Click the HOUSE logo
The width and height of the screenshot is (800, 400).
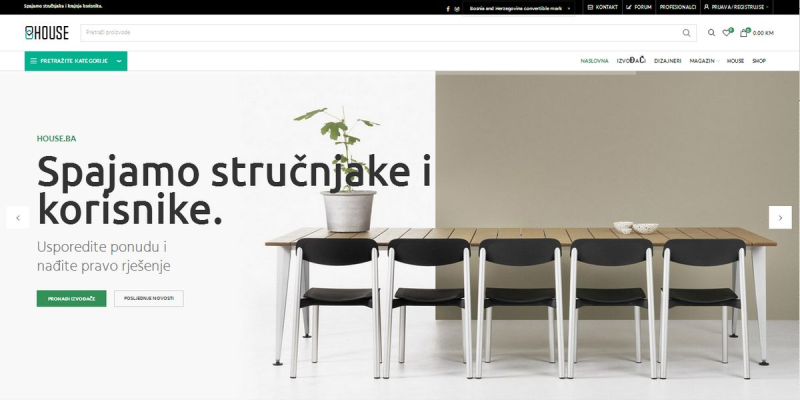coord(46,33)
